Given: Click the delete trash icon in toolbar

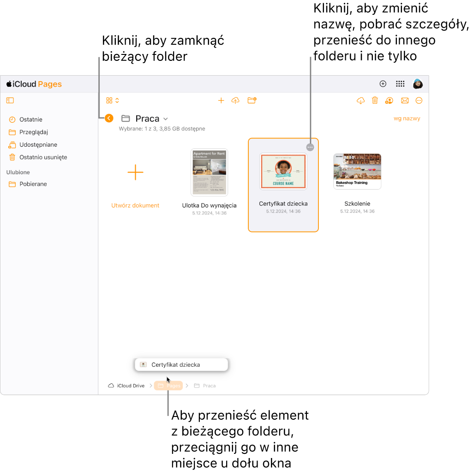Looking at the screenshot, I should (375, 101).
